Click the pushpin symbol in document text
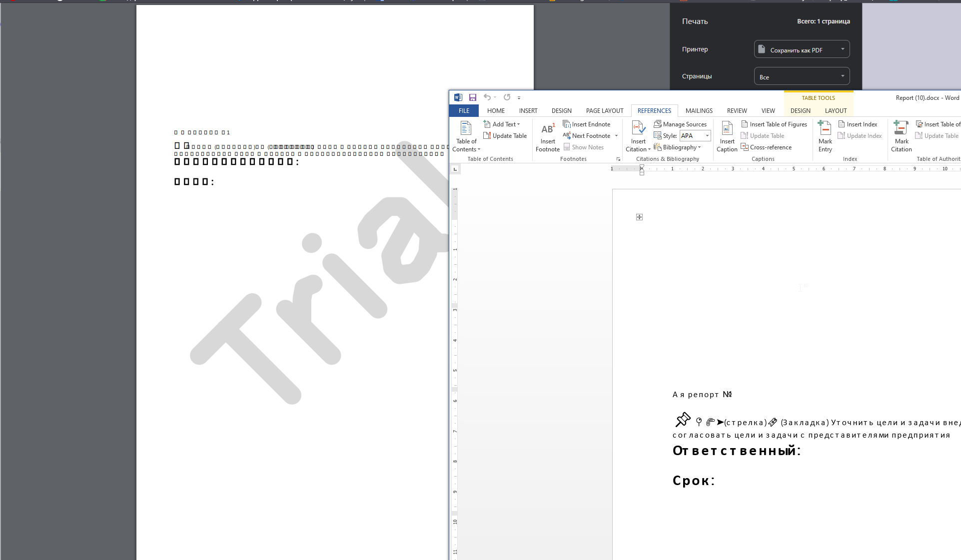Screen dimensions: 961x560 (x=683, y=420)
